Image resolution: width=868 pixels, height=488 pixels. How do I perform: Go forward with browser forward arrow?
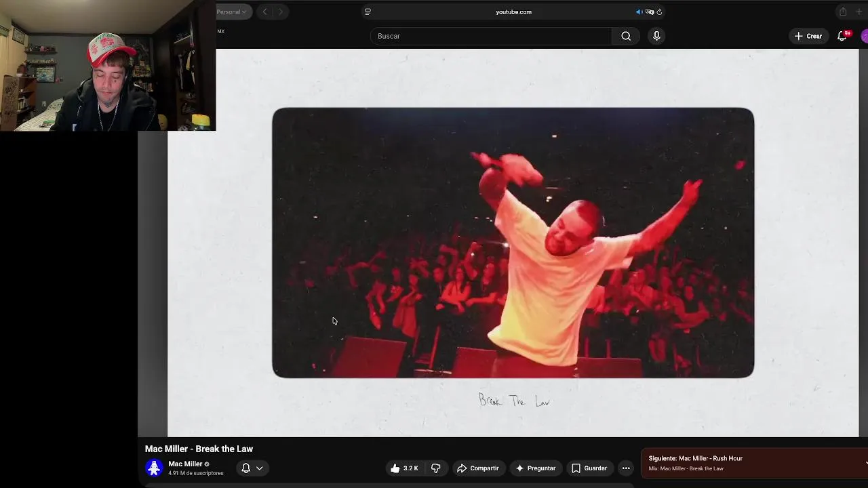pos(280,12)
